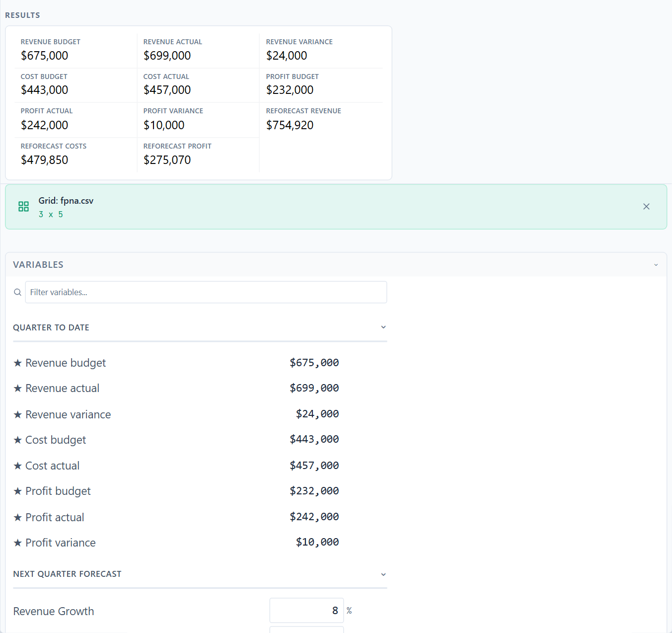Toggle star next to Revenue variance

[18, 414]
